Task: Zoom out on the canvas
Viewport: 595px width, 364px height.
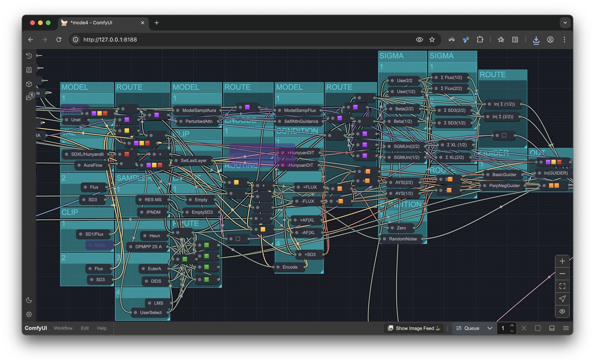Action: pos(562,274)
